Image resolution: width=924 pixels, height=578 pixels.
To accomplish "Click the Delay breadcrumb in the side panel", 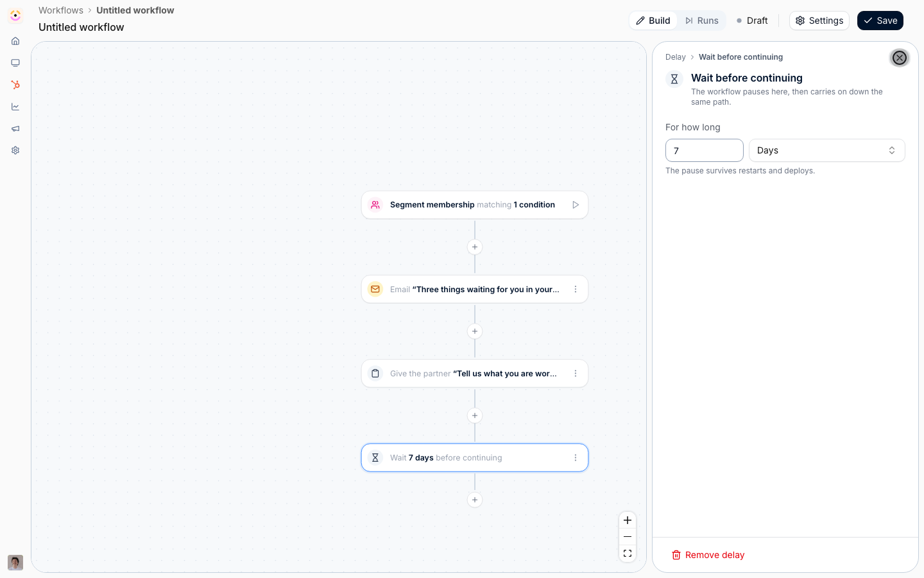I will point(676,57).
